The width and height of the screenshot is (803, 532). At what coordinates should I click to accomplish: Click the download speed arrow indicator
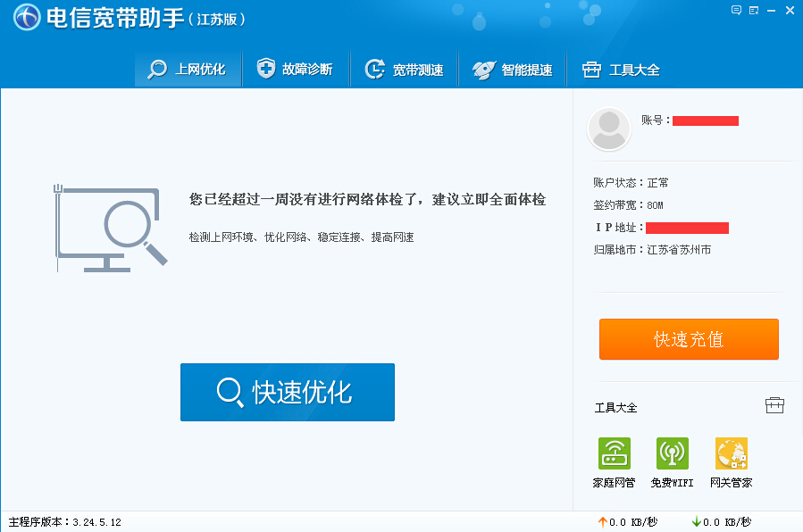coord(697,522)
